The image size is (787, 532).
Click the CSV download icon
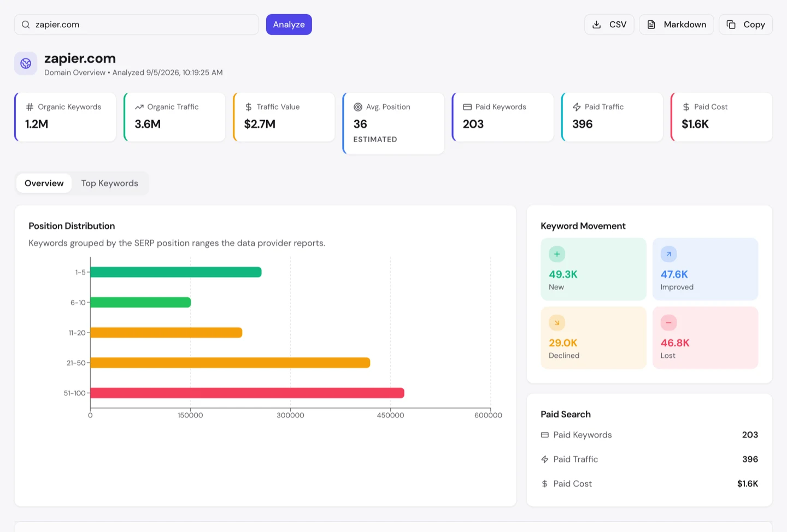[597, 25]
